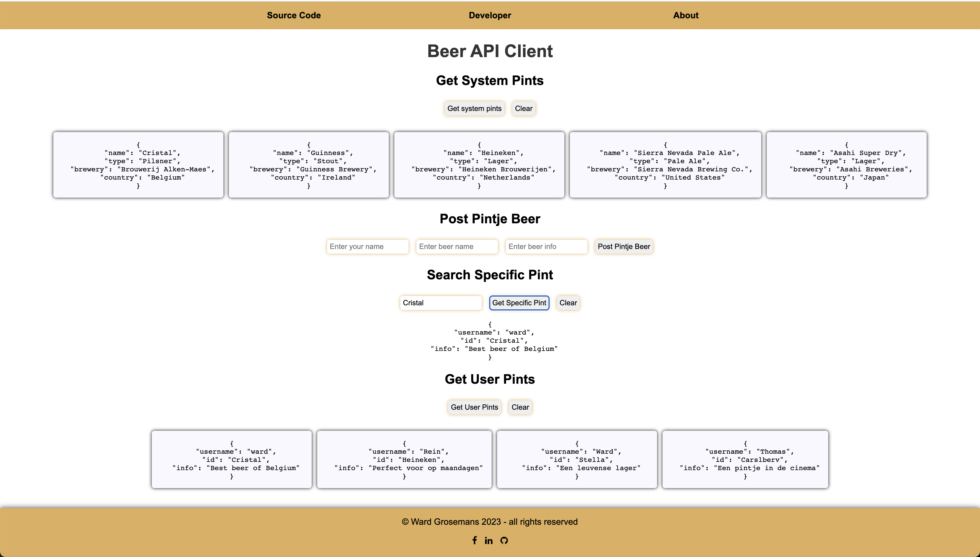Open the LinkedIn icon in footer
The image size is (980, 557).
coord(489,540)
